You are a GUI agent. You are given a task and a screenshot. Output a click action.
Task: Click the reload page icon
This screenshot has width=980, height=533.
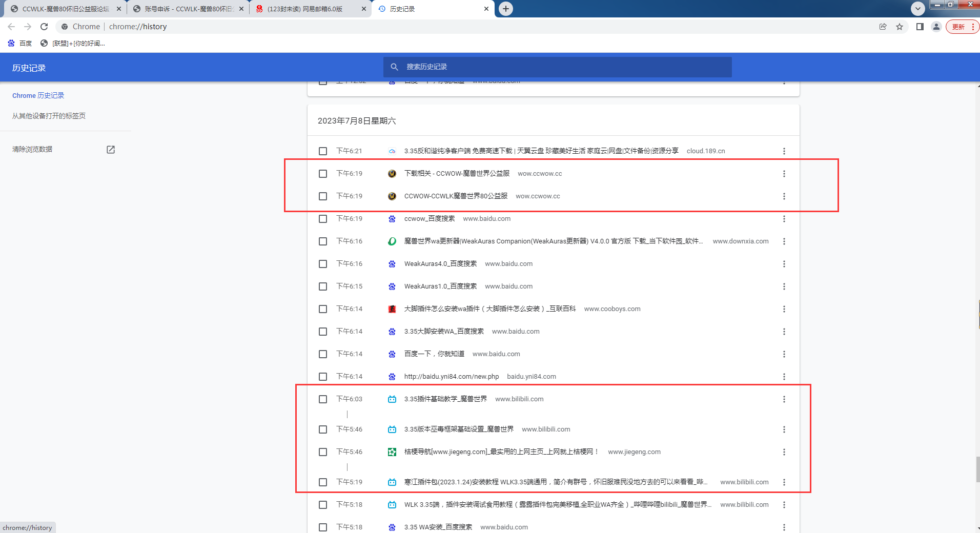click(x=44, y=26)
